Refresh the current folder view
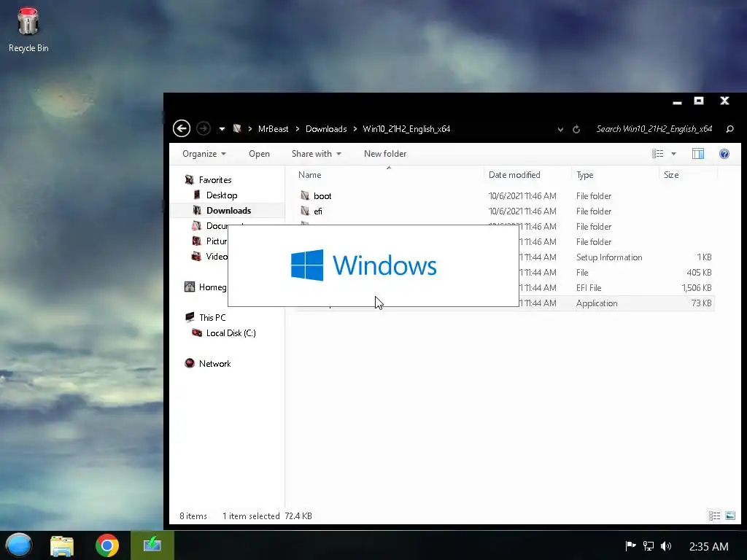This screenshot has width=747, height=560. click(x=576, y=130)
